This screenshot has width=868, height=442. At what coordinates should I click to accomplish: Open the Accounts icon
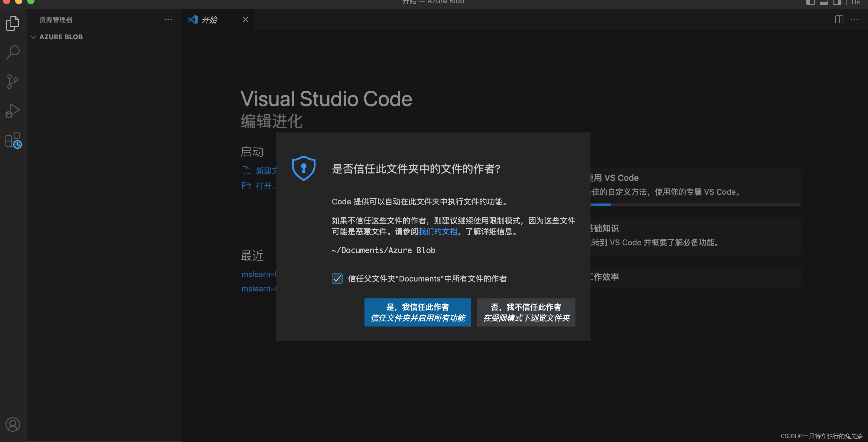click(12, 424)
